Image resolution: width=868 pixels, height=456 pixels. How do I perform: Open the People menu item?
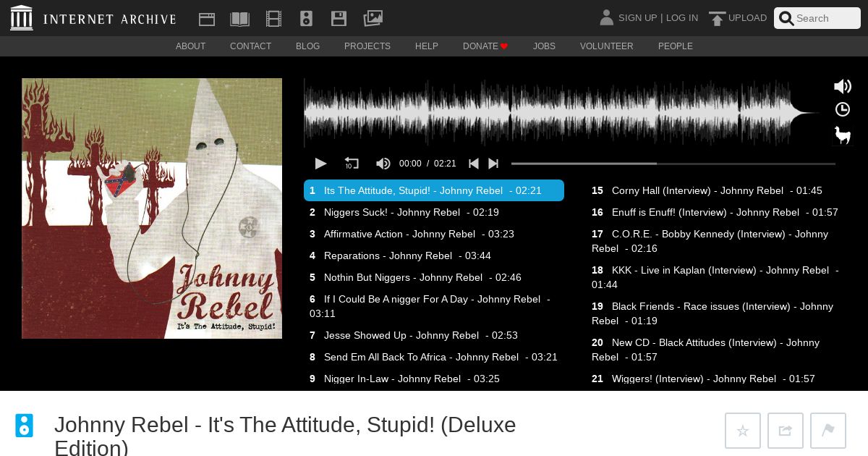click(x=676, y=46)
